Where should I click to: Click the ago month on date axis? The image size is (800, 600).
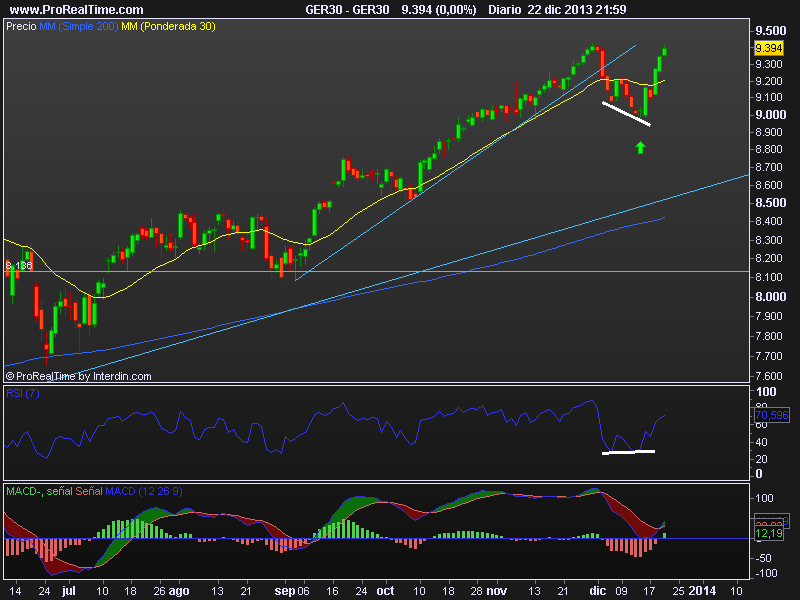click(179, 590)
